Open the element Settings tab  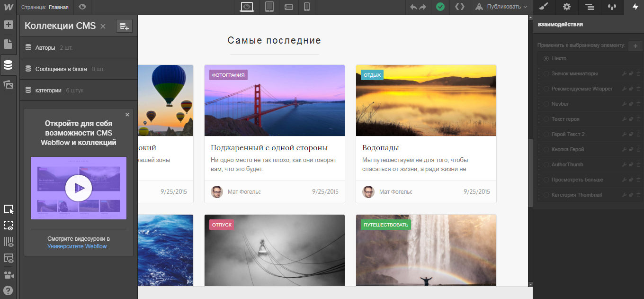[567, 7]
